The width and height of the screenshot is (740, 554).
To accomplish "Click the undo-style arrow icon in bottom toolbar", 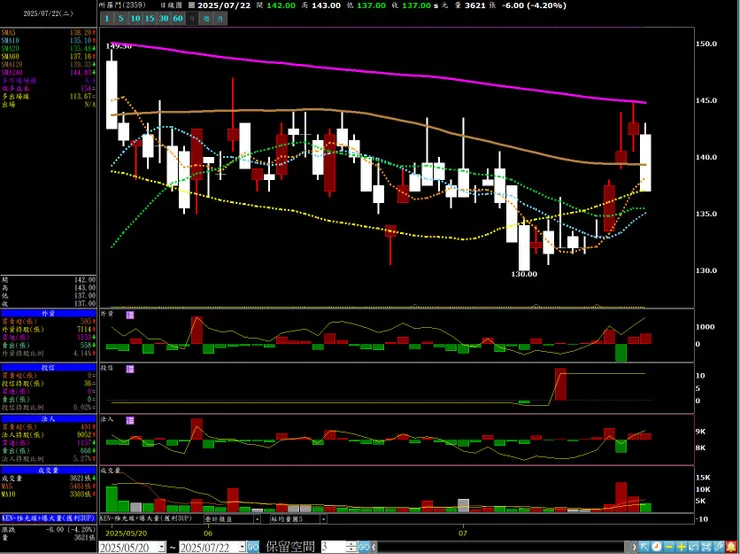I will [694, 547].
